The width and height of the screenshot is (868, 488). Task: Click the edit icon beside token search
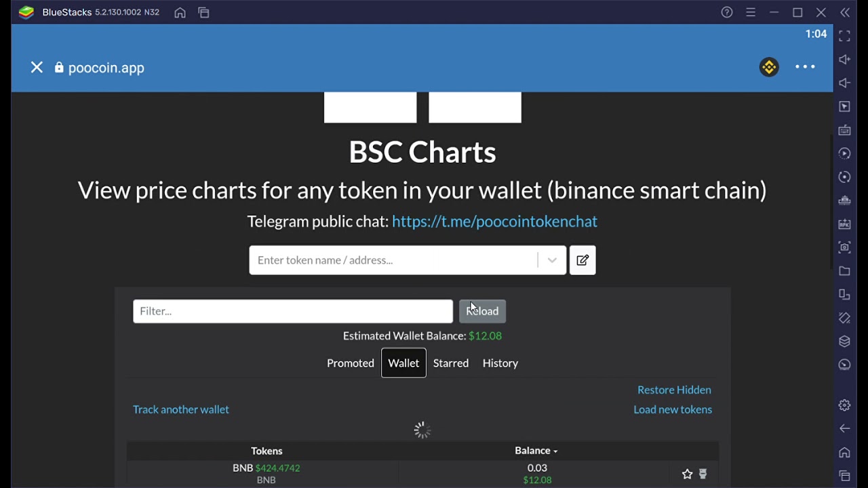pyautogui.click(x=583, y=260)
